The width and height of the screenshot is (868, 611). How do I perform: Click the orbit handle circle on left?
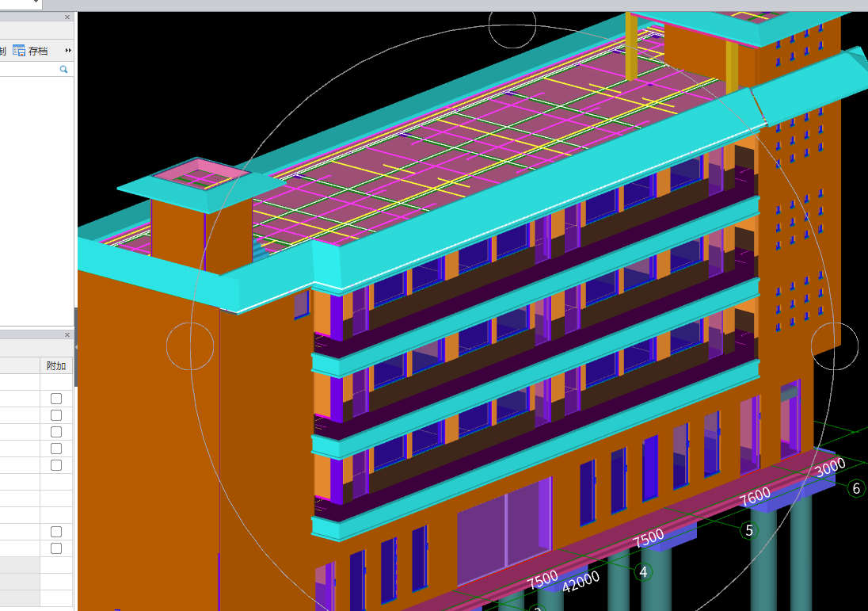pos(190,346)
